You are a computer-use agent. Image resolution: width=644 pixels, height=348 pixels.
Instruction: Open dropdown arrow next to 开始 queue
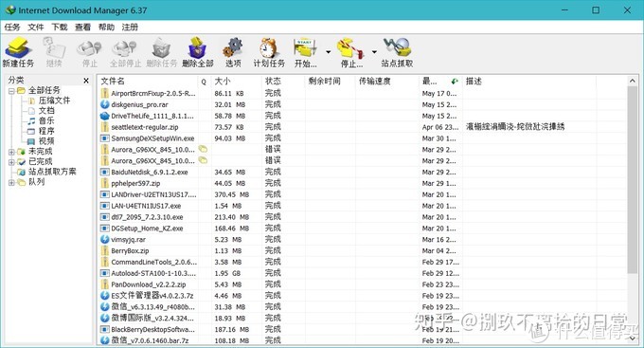tap(329, 52)
